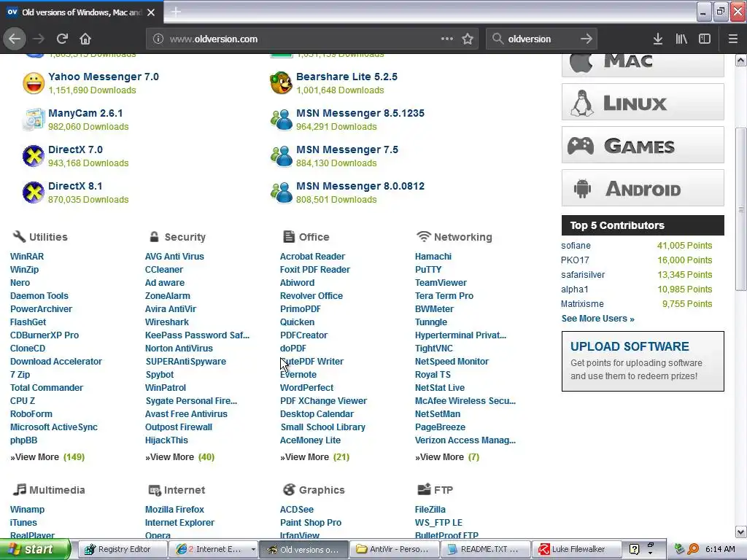Open See More Users link
This screenshot has width=747, height=560.
pos(597,319)
